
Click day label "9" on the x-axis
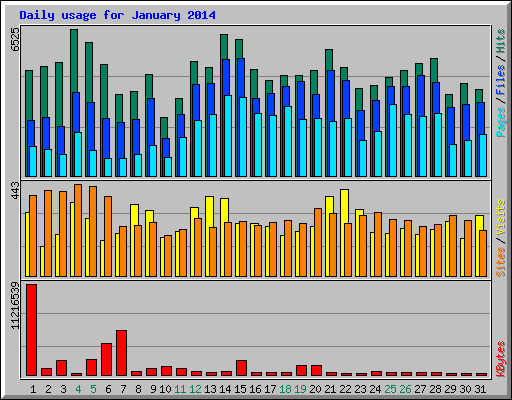(x=153, y=389)
